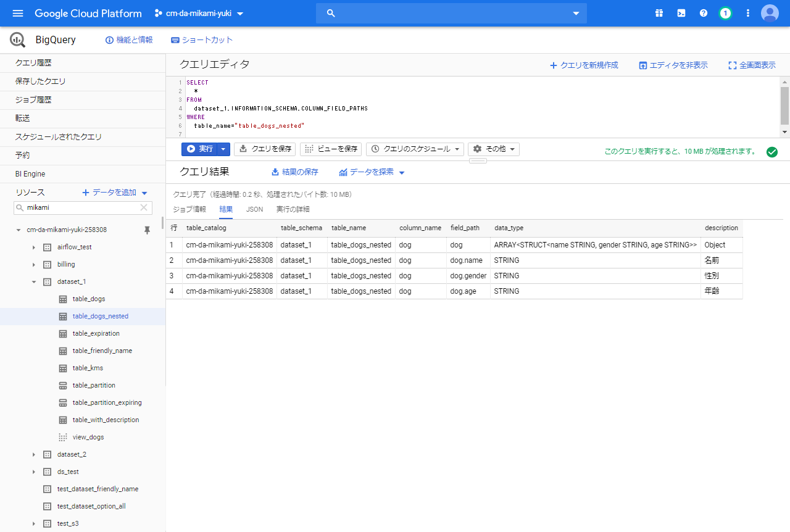
Task: Expand the dataset_2 tree node
Action: point(34,454)
